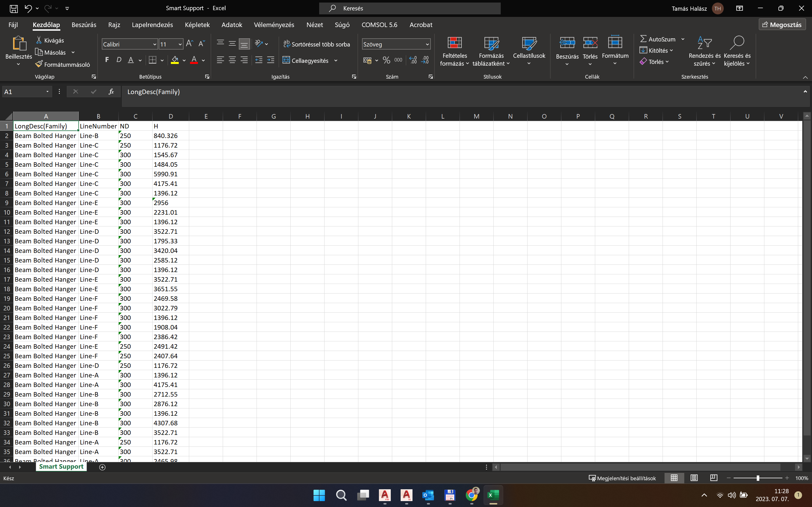Open the Calibri font name dropdown
The image size is (812, 507).
coord(155,44)
